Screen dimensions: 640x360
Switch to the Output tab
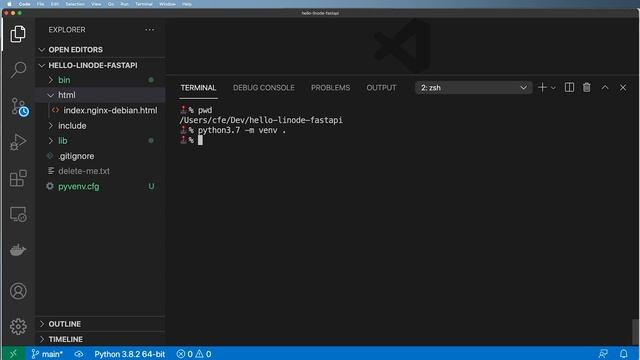click(381, 88)
